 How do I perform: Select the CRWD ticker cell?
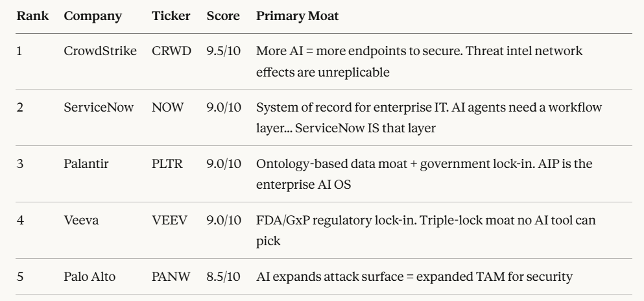point(171,51)
